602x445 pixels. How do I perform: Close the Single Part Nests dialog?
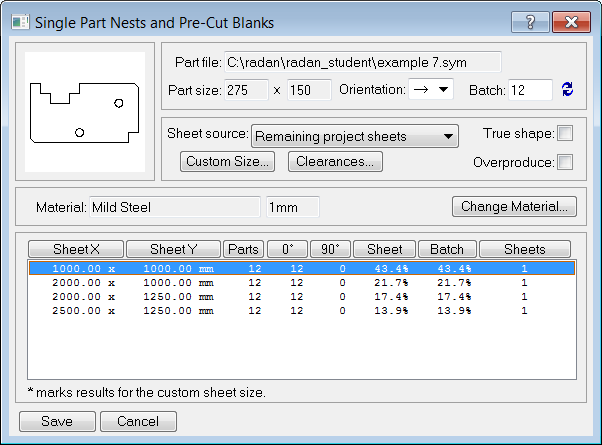[571, 22]
